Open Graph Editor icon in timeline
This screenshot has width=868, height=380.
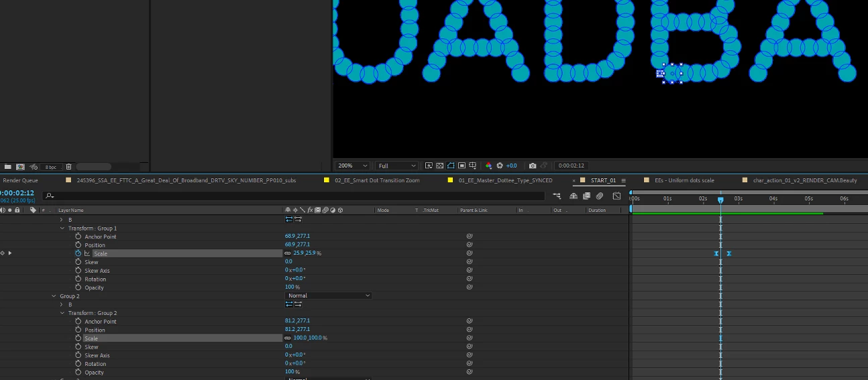click(x=616, y=196)
